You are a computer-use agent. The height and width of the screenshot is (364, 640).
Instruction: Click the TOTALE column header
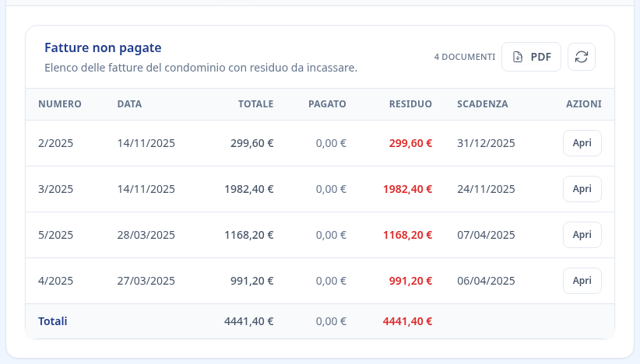click(256, 104)
